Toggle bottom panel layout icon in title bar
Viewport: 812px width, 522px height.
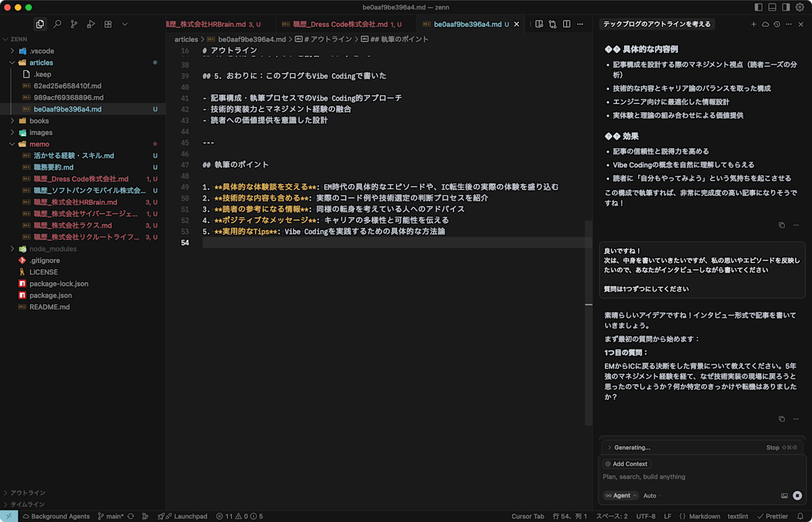(772, 7)
